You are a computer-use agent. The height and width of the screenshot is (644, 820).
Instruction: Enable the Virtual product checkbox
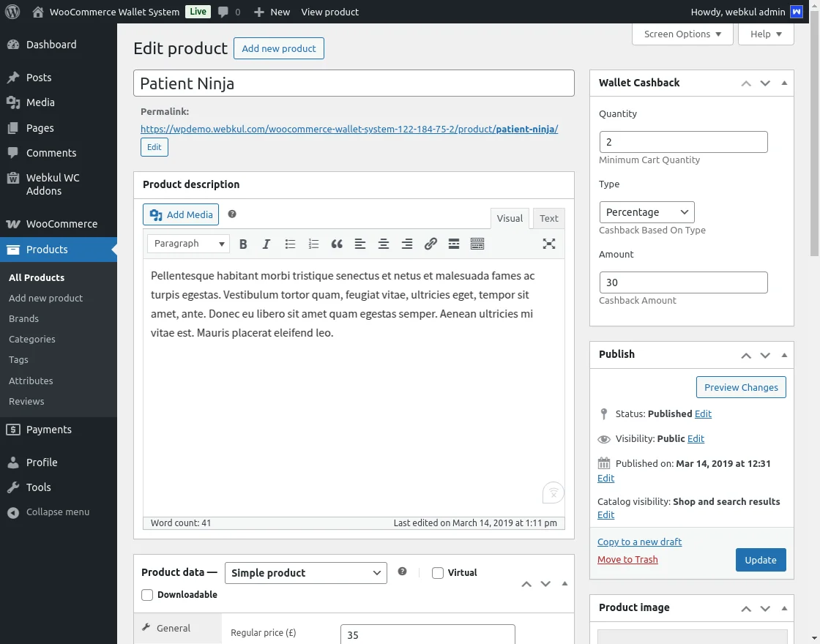tap(437, 573)
